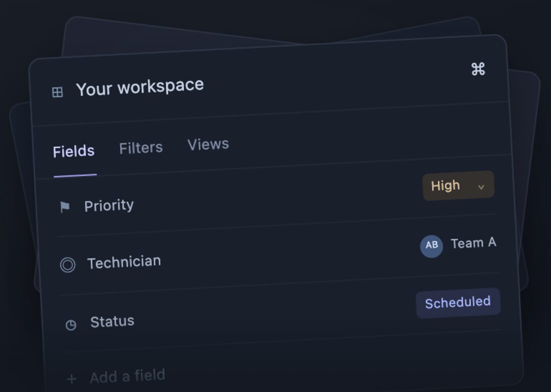Click the Technician field label

[124, 262]
